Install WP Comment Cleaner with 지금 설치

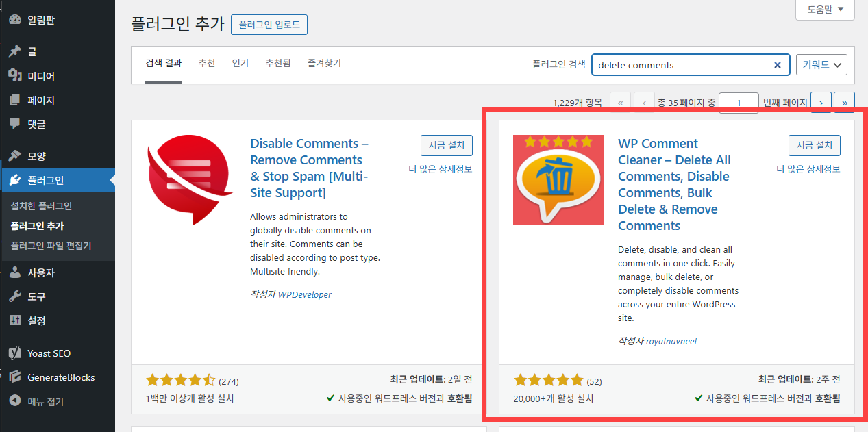coord(815,145)
